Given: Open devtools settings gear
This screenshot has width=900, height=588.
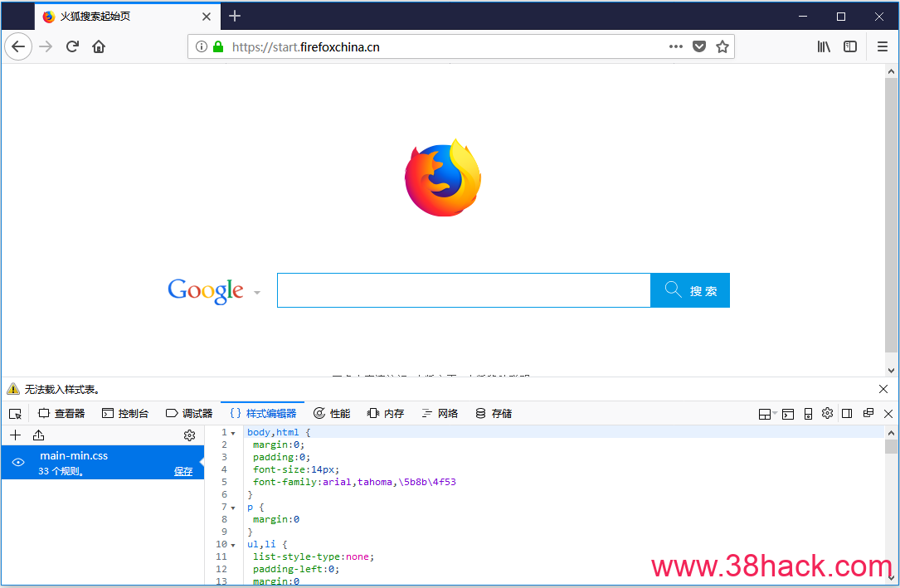Looking at the screenshot, I should coord(827,413).
